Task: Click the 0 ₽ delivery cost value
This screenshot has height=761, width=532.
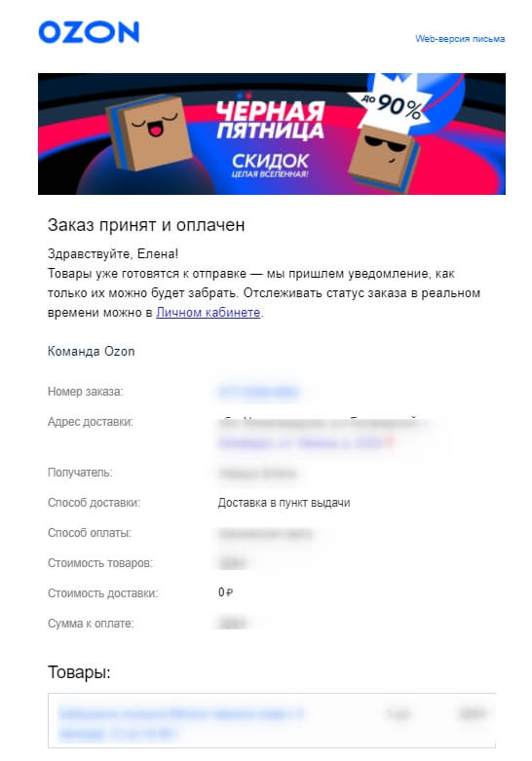Action: 226,592
